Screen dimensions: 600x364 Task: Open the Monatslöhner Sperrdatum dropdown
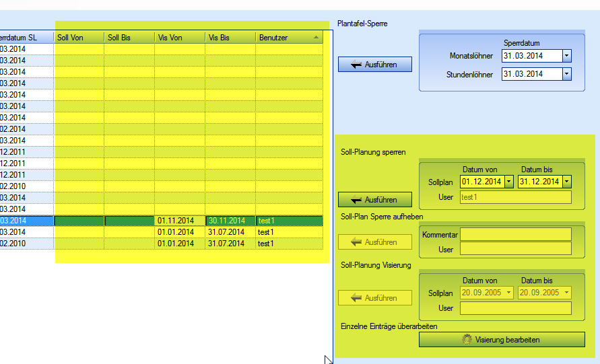click(566, 56)
